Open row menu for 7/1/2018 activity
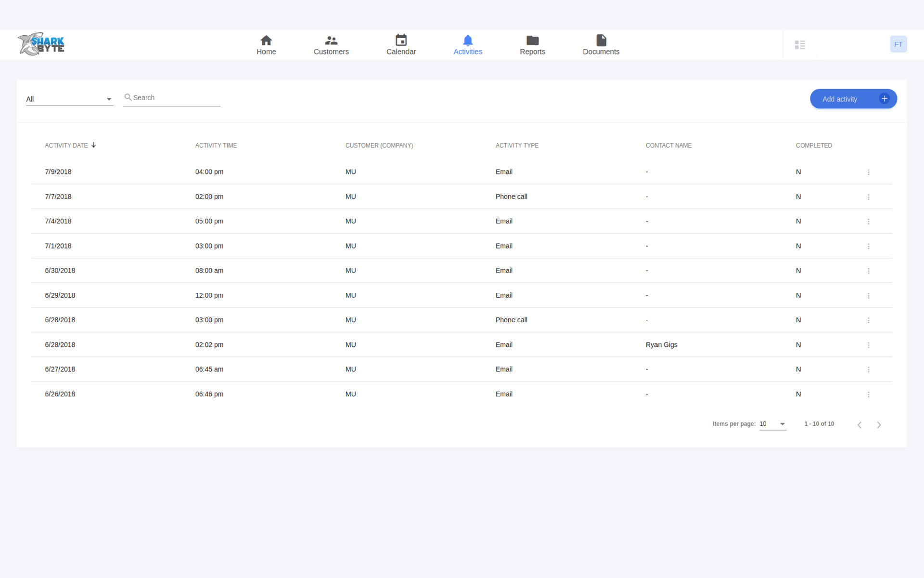 [x=868, y=246]
